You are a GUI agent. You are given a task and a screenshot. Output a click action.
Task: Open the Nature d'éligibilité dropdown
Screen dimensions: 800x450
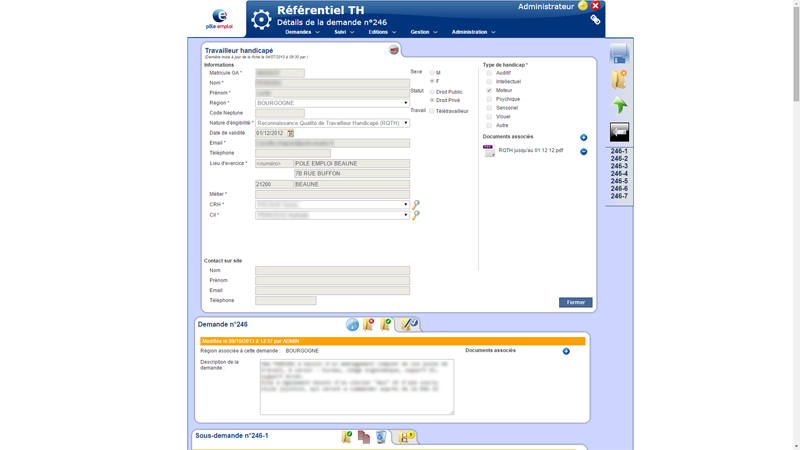[332, 123]
